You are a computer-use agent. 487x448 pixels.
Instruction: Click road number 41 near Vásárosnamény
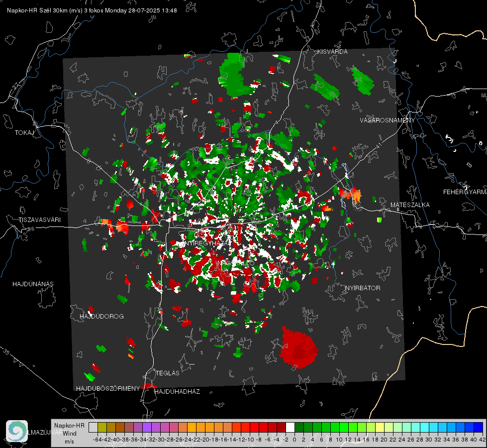[378, 145]
